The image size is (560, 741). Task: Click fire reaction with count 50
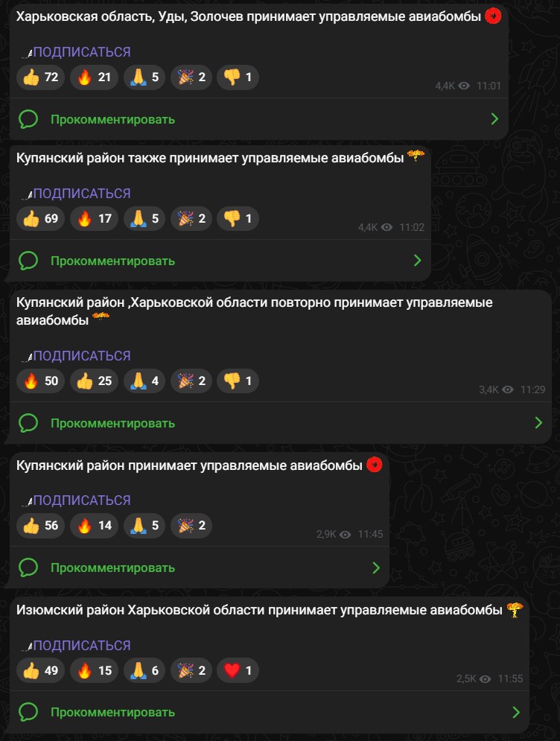[x=41, y=381]
